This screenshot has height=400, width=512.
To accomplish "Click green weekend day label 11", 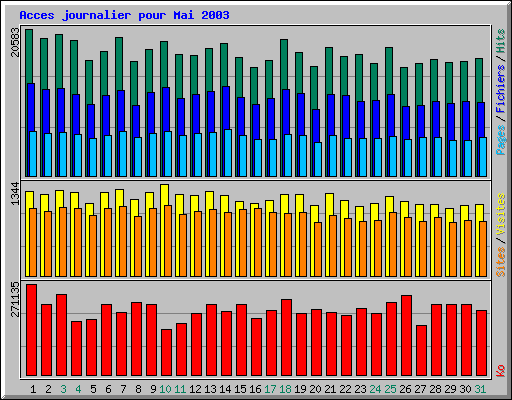I will 180,389.
